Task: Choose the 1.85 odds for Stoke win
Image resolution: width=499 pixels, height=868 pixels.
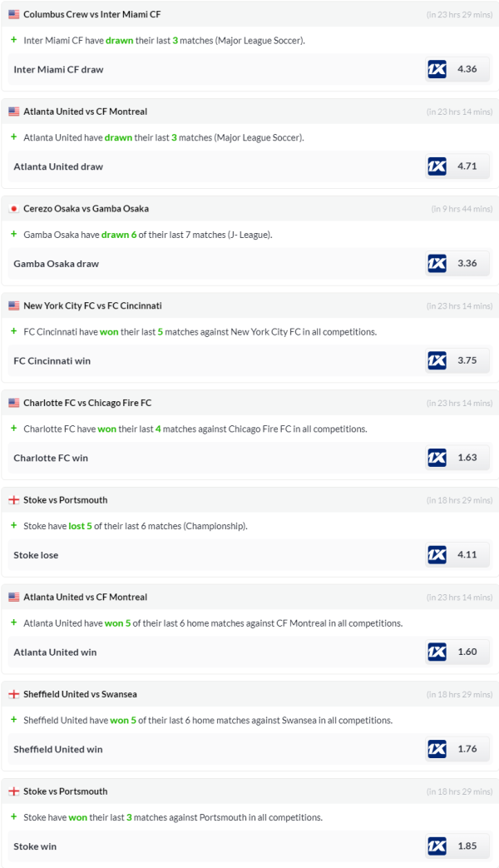Action: [x=467, y=846]
